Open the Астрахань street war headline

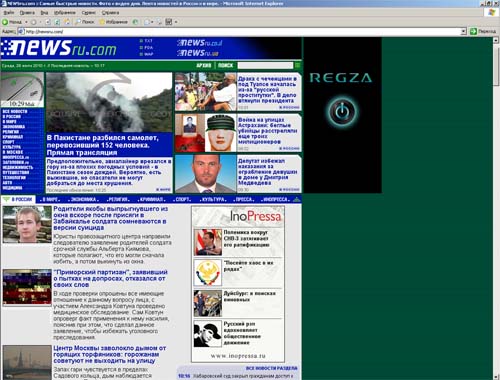tap(267, 130)
